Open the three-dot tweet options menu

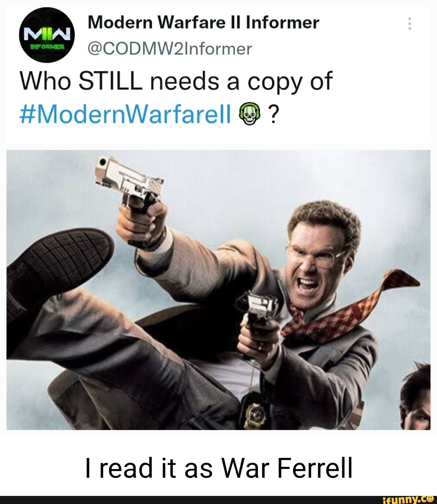pyautogui.click(x=409, y=24)
